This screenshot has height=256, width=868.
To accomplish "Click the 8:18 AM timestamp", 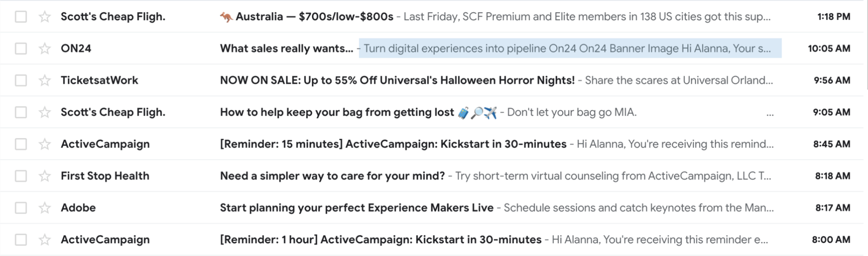I will [832, 176].
